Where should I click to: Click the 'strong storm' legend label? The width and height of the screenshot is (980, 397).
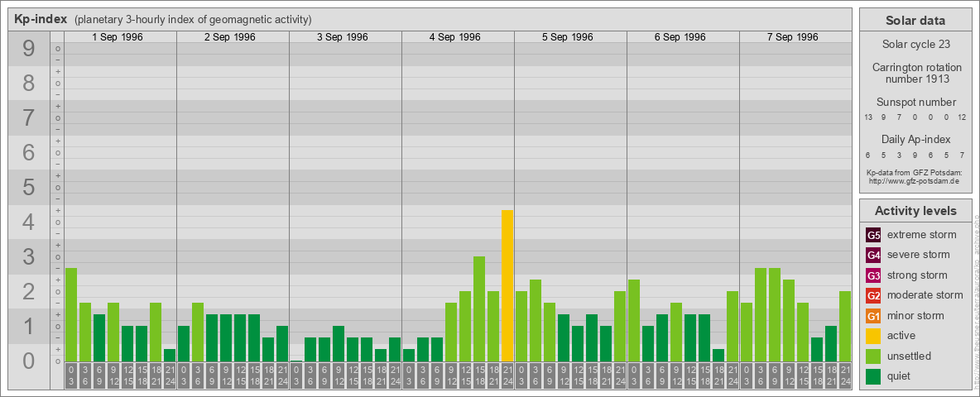click(x=917, y=275)
